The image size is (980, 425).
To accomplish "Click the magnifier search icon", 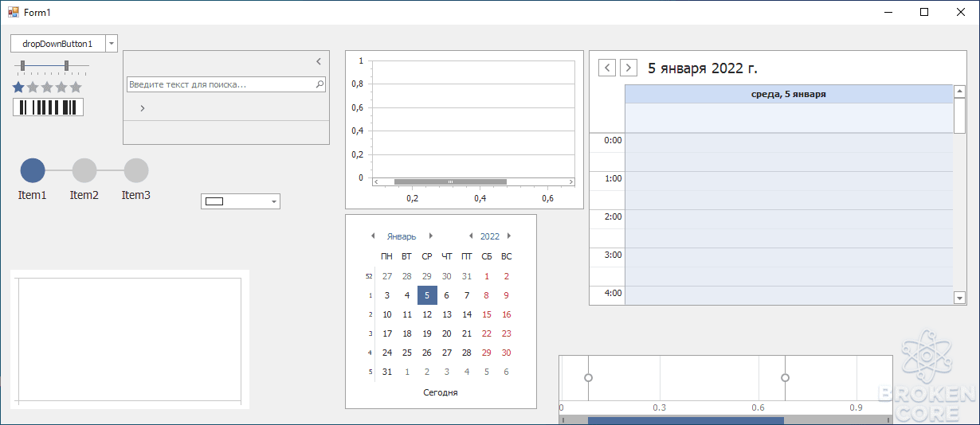I will click(319, 84).
